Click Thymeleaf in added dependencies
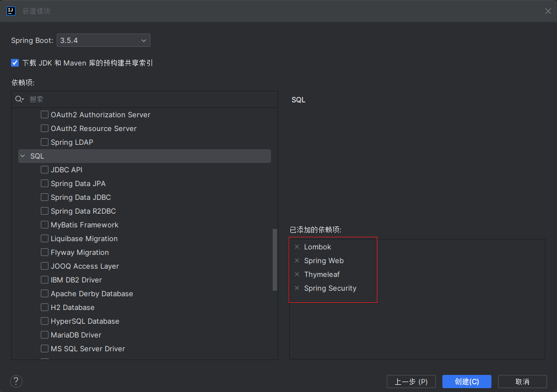Viewport: 557px width, 392px height. click(x=322, y=275)
